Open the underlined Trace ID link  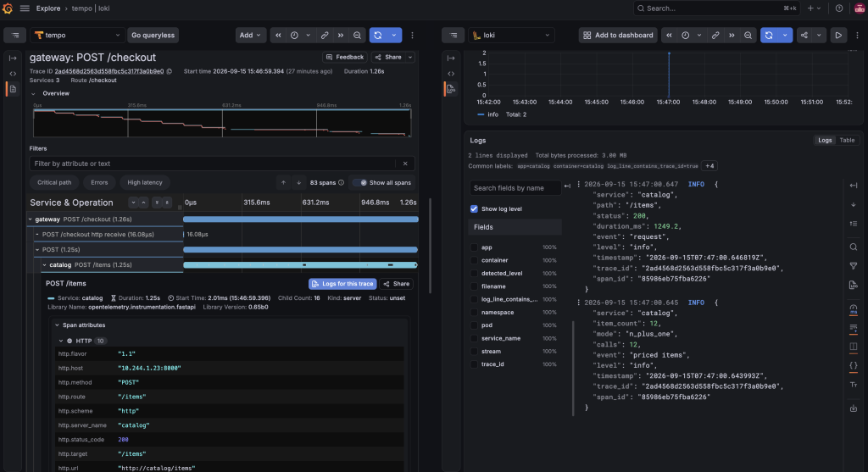point(109,71)
